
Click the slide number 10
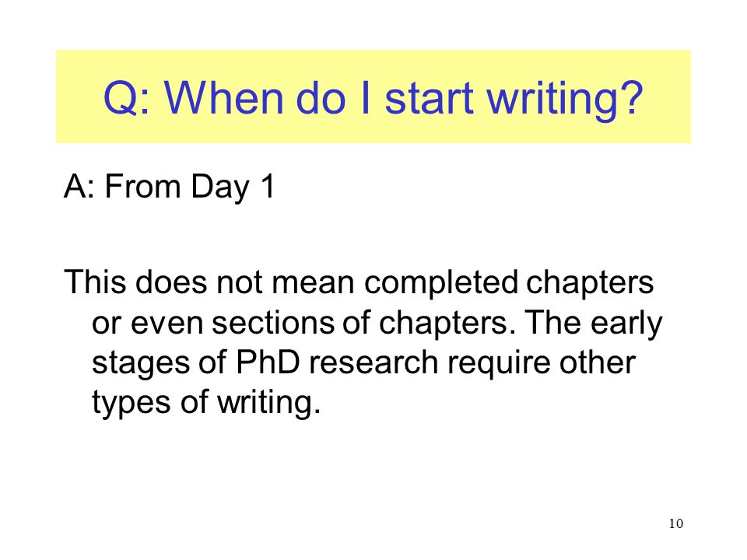(675, 523)
